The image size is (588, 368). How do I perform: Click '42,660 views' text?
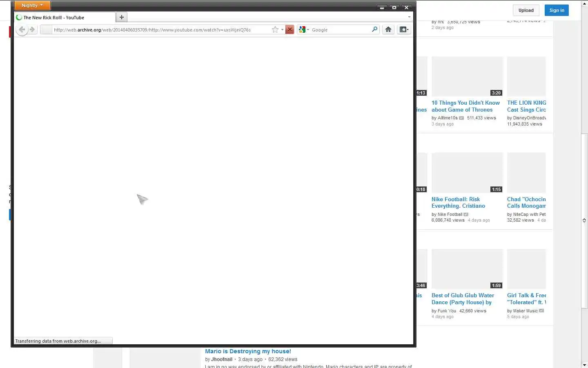473,311
